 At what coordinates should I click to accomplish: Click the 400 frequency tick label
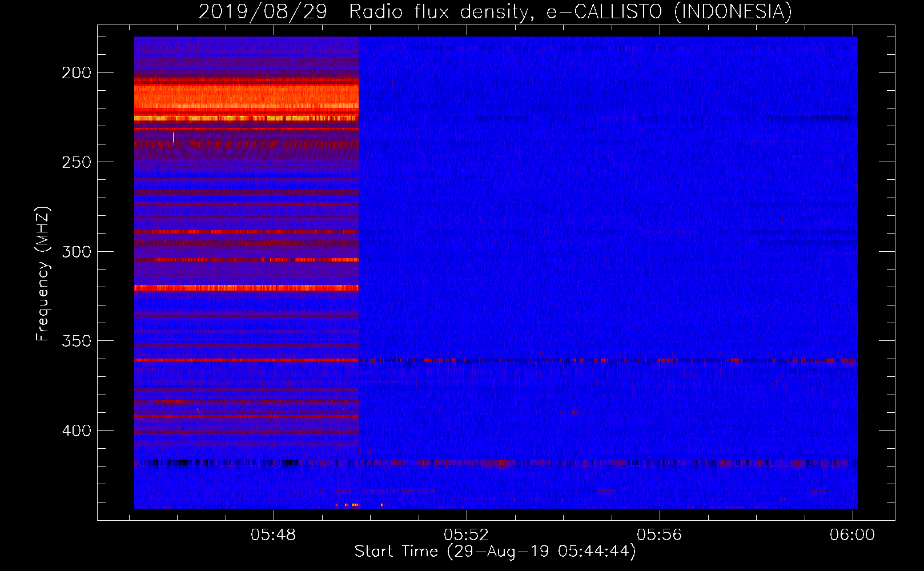77,431
